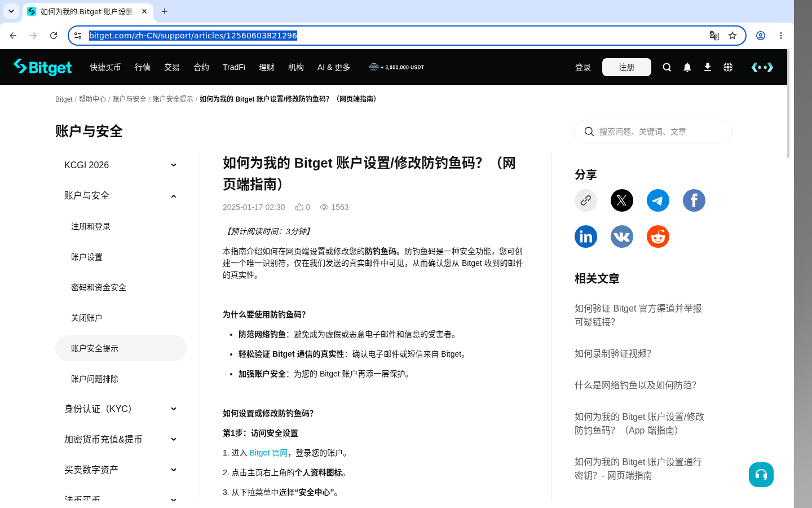The height and width of the screenshot is (508, 812).
Task: Open the Bitget 官网 link in step 1
Action: click(x=268, y=453)
